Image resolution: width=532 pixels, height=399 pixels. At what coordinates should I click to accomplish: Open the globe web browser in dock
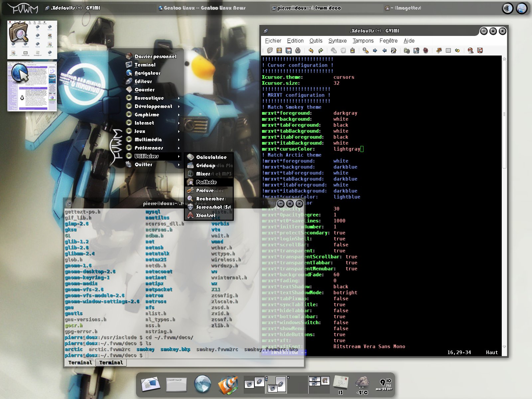[x=202, y=384]
